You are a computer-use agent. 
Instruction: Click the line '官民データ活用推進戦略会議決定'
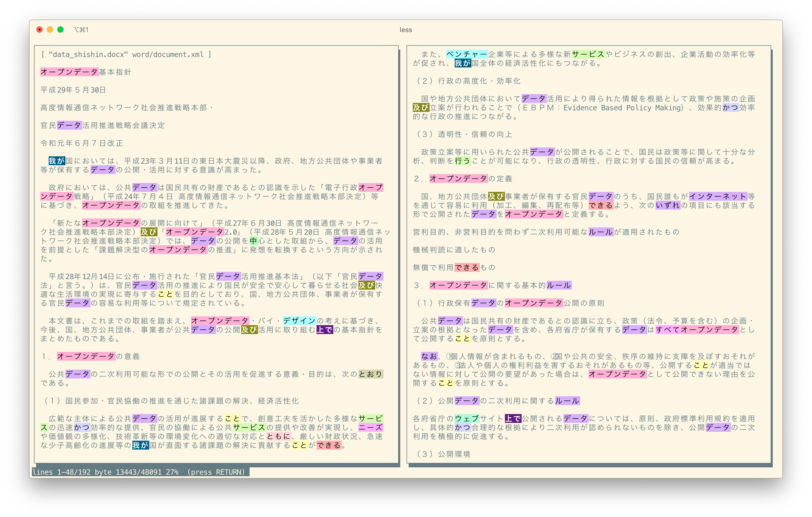coord(103,125)
